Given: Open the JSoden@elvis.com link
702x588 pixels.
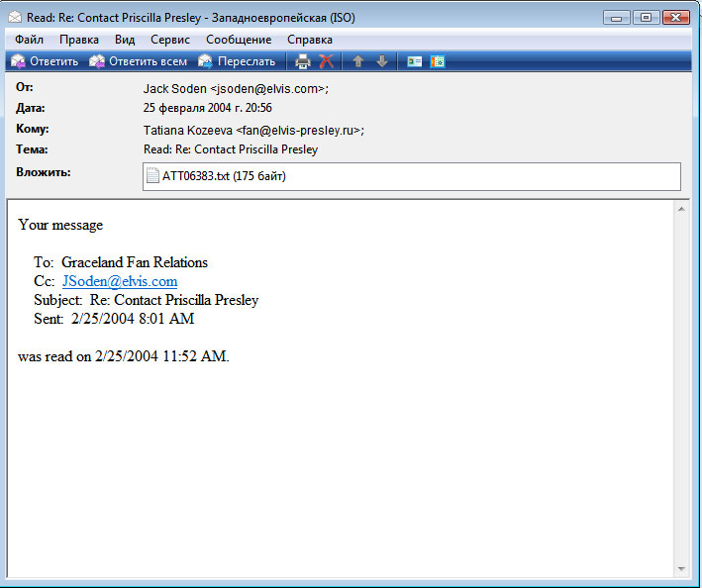Looking at the screenshot, I should pos(120,281).
